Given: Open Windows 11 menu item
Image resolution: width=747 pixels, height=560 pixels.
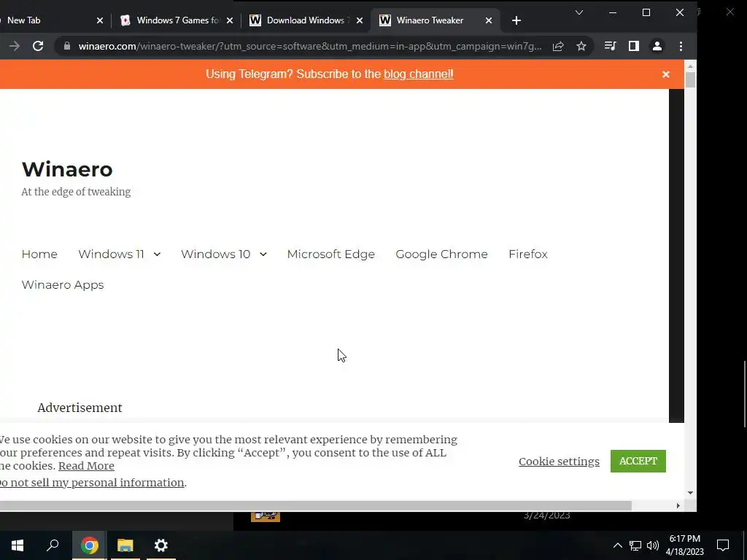Looking at the screenshot, I should [x=111, y=254].
